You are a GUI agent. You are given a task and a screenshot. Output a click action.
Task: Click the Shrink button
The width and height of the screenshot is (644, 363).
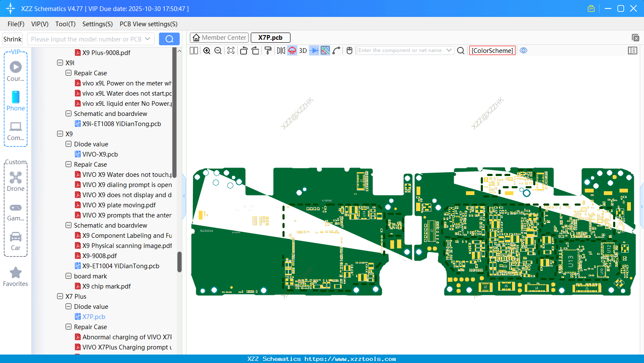(x=13, y=39)
